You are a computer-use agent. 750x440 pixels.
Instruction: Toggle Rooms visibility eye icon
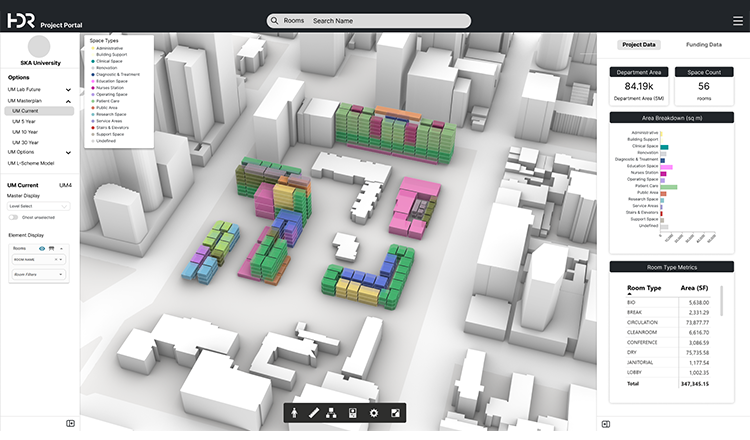point(42,247)
